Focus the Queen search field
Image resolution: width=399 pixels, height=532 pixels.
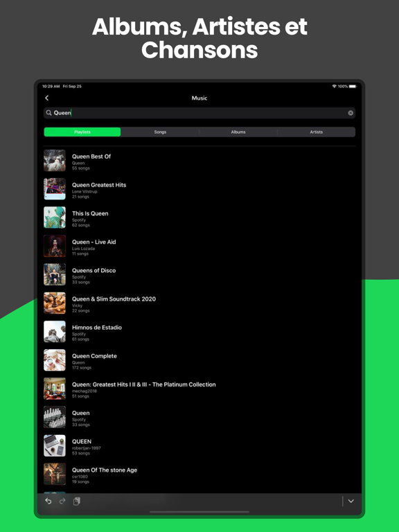click(x=199, y=113)
